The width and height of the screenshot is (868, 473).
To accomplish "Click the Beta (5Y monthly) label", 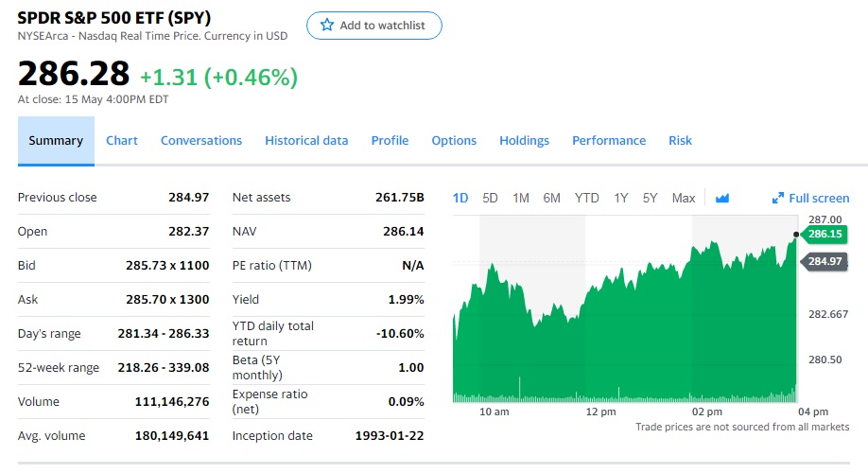I will pyautogui.click(x=257, y=367).
